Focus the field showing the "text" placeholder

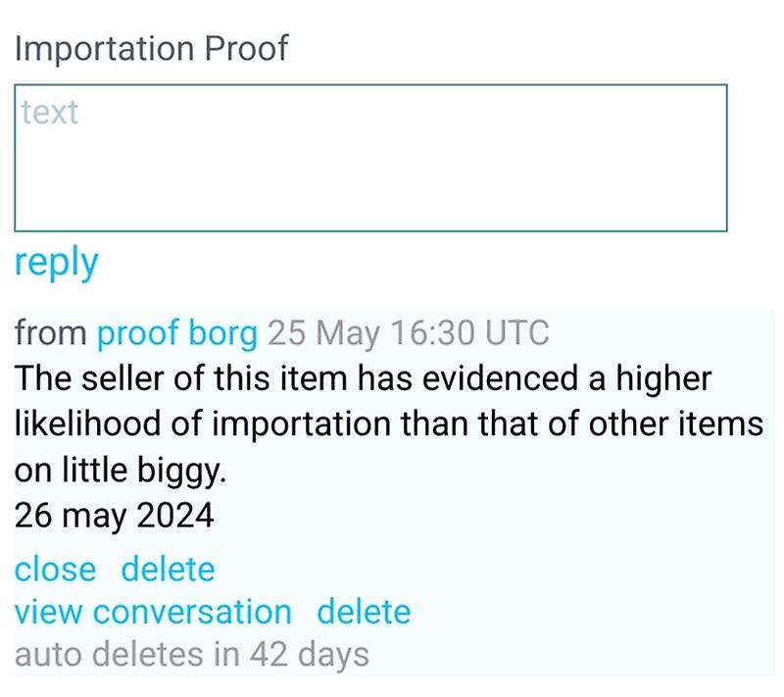(x=370, y=158)
